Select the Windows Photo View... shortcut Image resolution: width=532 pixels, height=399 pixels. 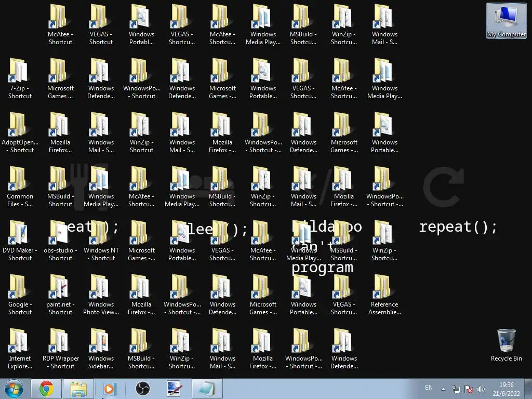tap(101, 295)
